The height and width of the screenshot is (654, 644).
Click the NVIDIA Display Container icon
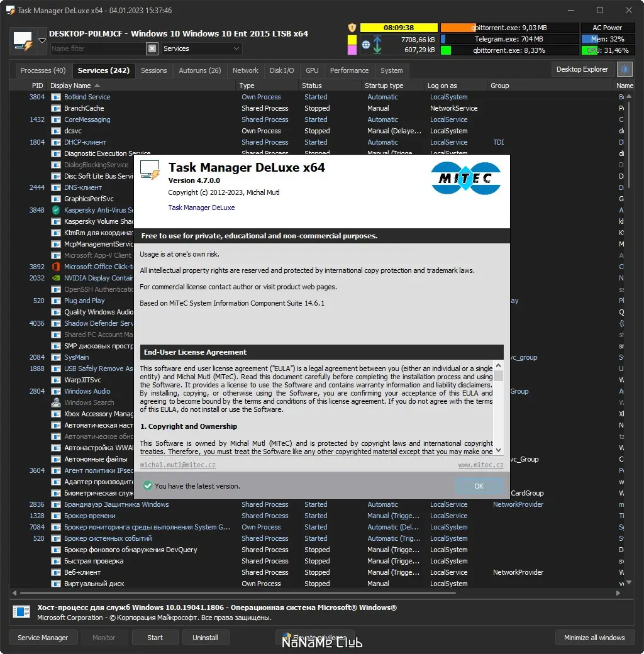[x=56, y=278]
